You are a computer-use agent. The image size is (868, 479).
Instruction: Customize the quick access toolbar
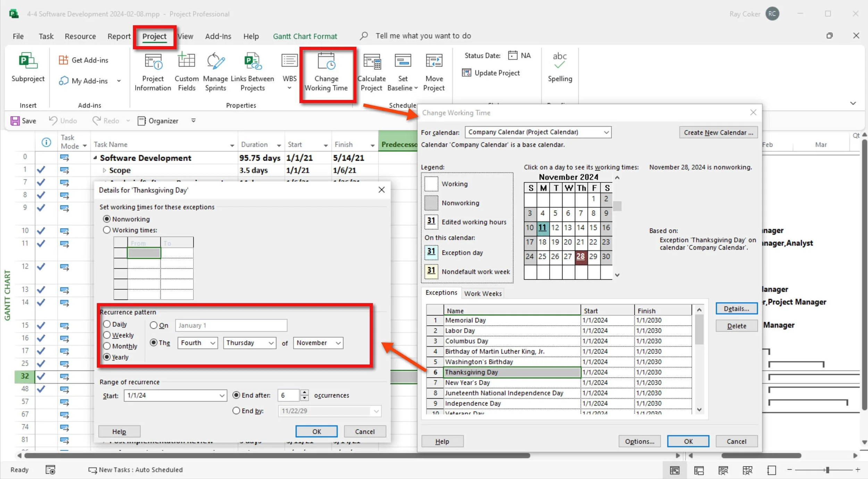pos(193,120)
